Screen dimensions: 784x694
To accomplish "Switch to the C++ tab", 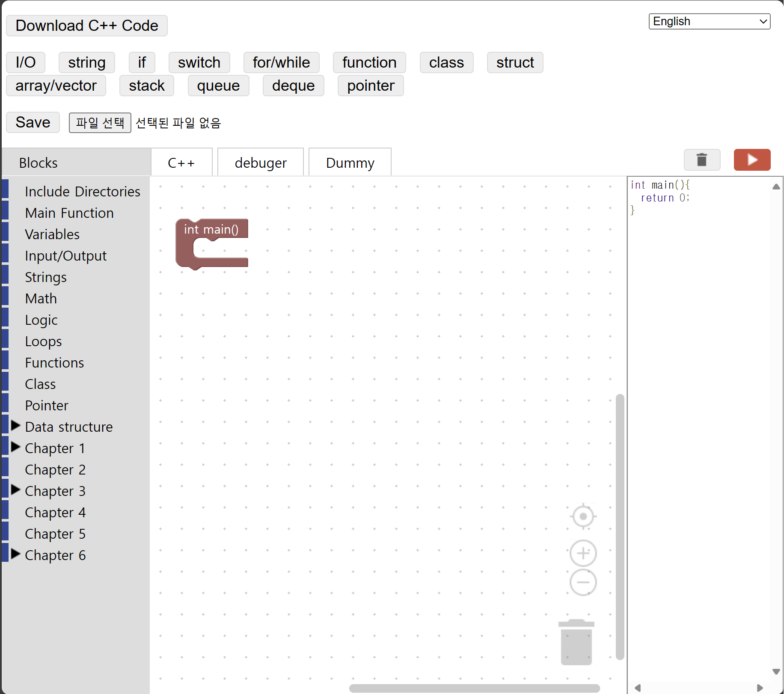I will click(x=181, y=163).
